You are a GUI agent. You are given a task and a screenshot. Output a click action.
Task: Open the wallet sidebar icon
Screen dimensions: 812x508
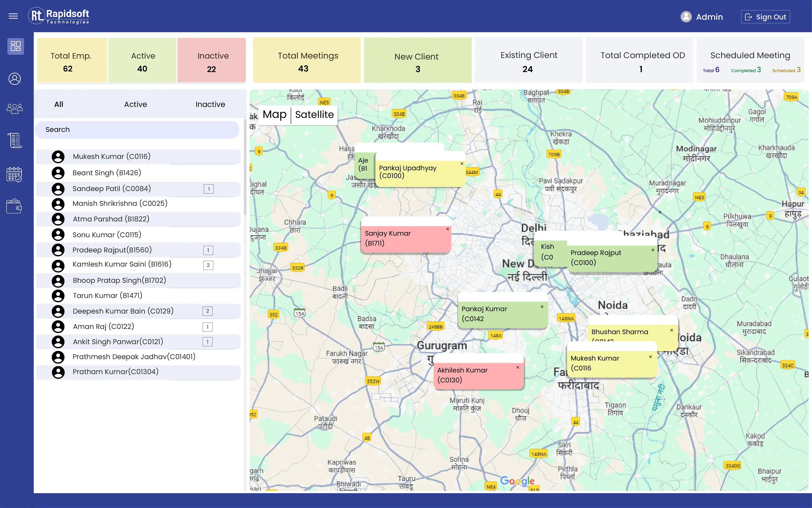14,206
